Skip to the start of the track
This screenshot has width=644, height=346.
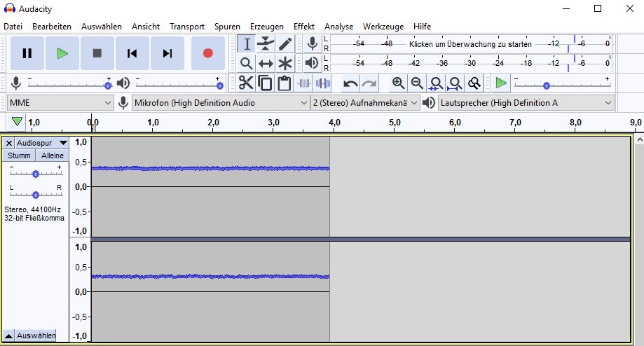(132, 53)
